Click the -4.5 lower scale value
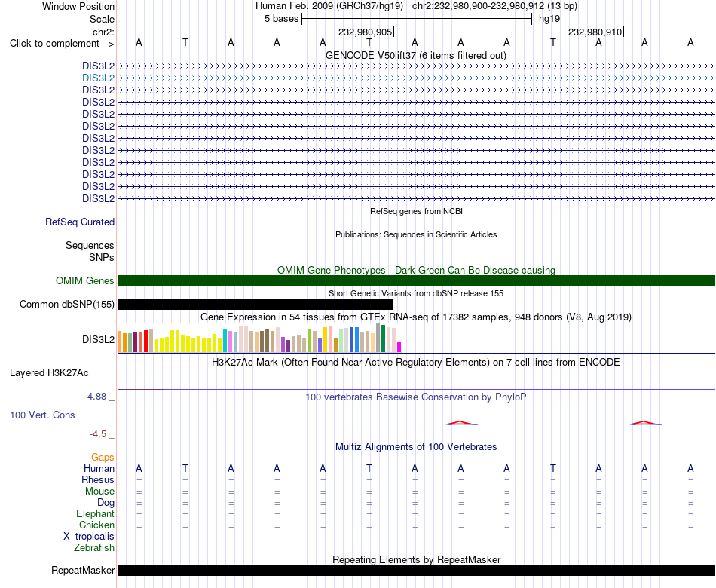The image size is (716, 588). coord(98,434)
